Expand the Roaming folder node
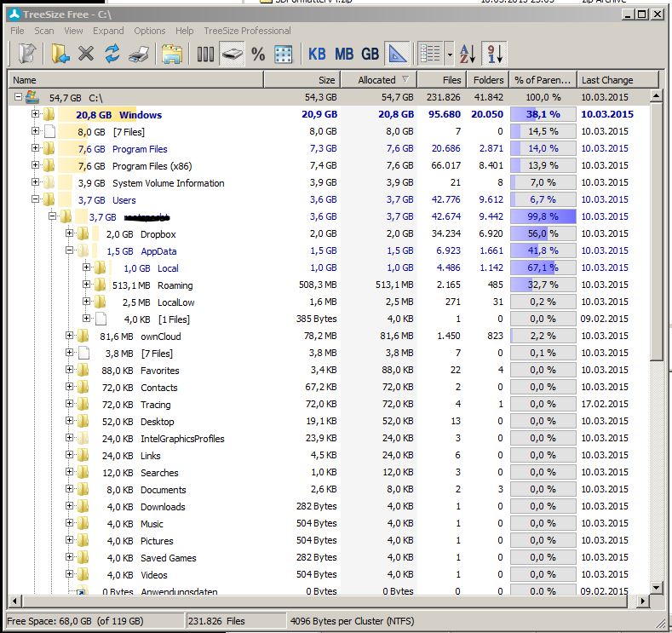Screen dimensions: 672x633 pos(86,285)
